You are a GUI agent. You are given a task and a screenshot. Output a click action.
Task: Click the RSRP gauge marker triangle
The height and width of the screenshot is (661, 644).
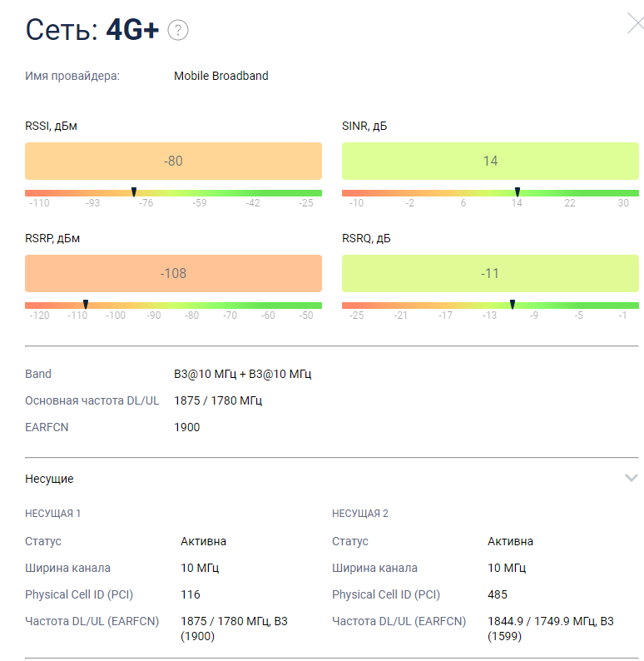click(x=86, y=305)
